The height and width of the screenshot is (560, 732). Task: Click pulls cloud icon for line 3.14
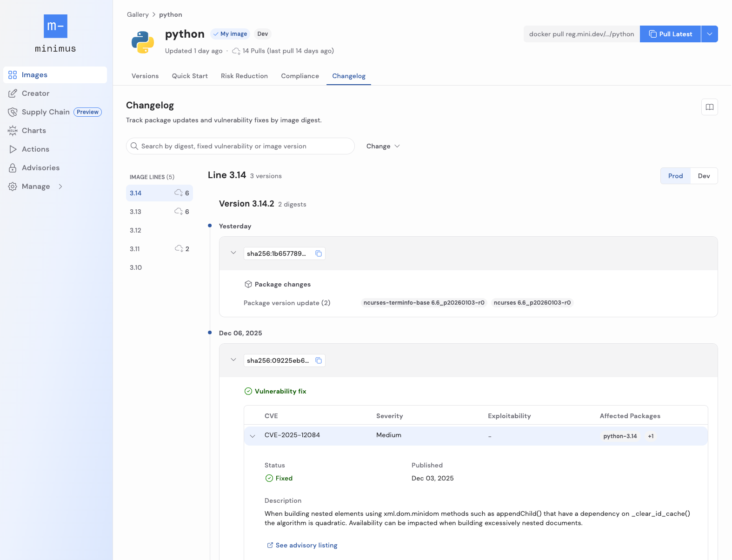tap(179, 193)
